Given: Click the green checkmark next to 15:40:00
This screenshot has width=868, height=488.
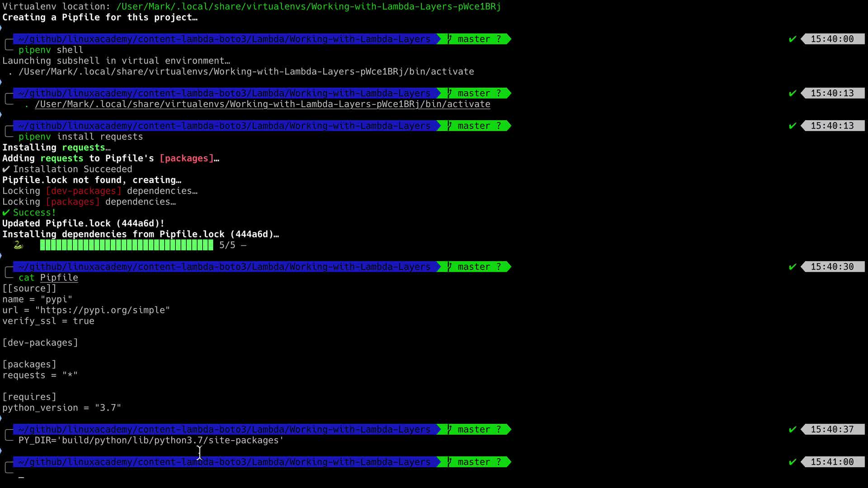Looking at the screenshot, I should coord(792,39).
